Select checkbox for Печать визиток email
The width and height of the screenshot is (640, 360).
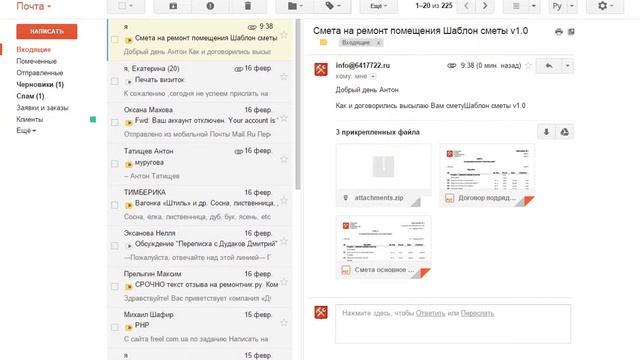click(115, 81)
